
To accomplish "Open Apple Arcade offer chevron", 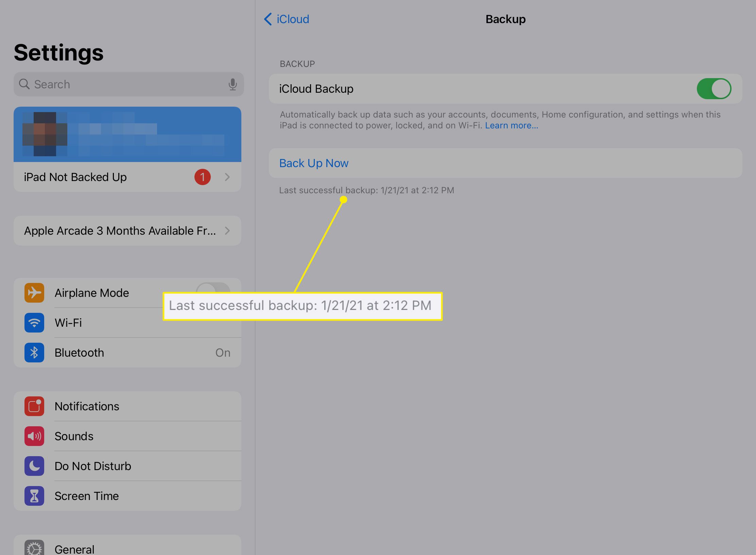I will [227, 231].
